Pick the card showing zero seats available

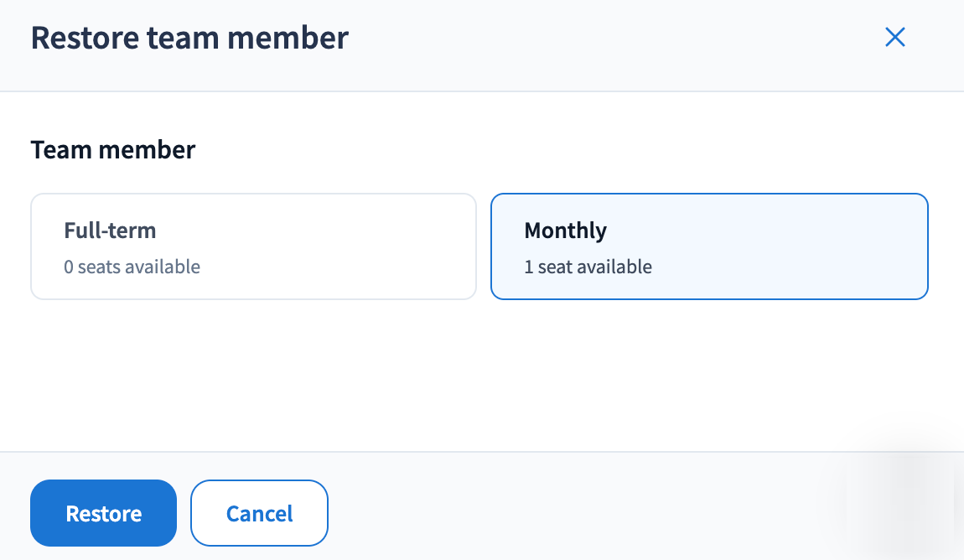(x=253, y=246)
